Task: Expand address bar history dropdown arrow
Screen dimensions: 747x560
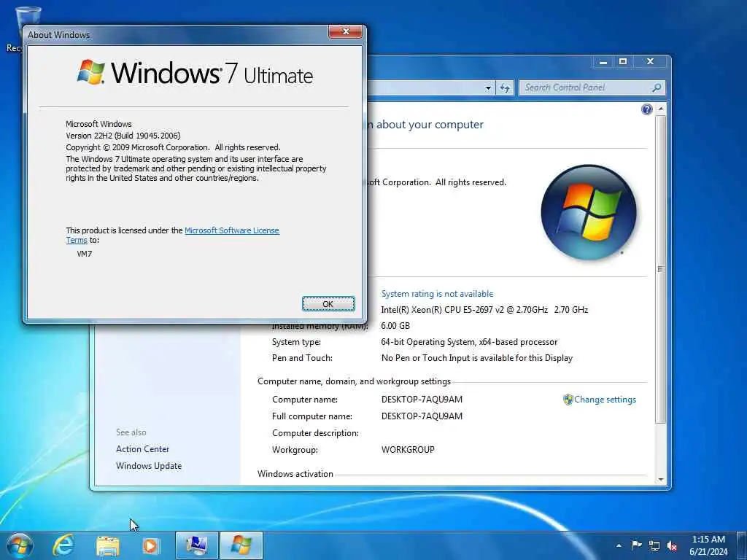Action: (488, 88)
